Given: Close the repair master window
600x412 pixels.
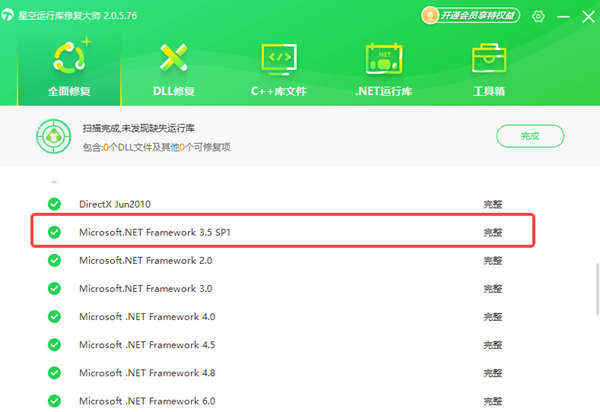Looking at the screenshot, I should [x=589, y=16].
